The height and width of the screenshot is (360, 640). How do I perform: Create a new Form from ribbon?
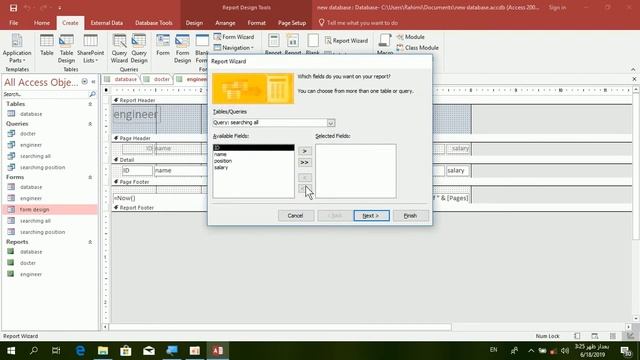click(163, 45)
